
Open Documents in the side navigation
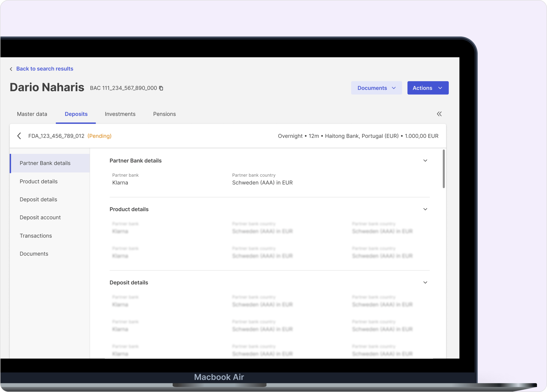click(x=34, y=254)
